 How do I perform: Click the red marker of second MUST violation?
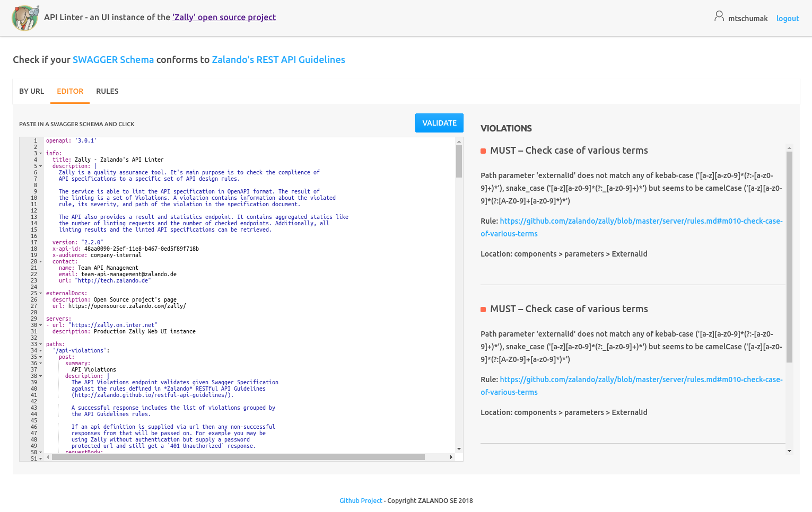(x=483, y=310)
